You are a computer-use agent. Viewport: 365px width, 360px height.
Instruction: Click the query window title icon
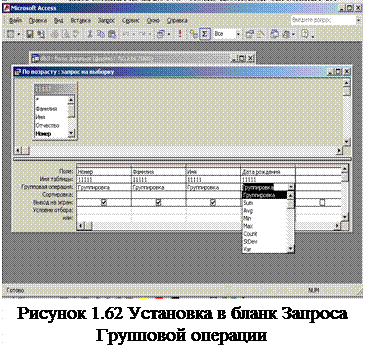click(18, 71)
